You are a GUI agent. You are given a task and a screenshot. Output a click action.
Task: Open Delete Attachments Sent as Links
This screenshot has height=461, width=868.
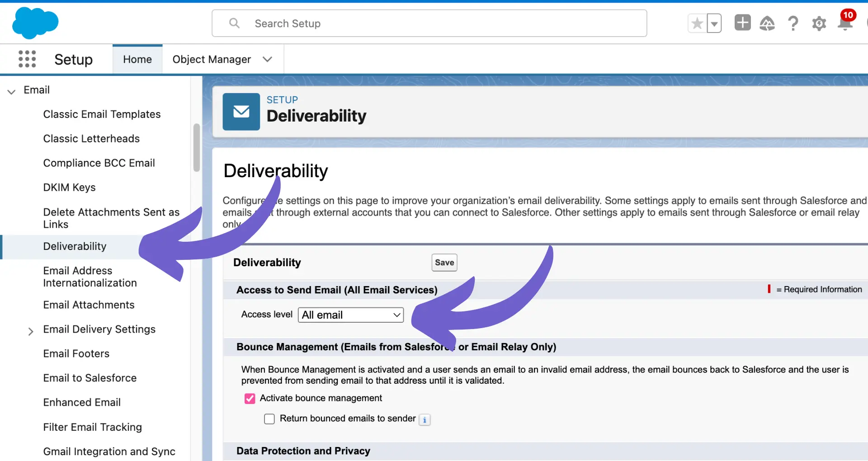[111, 218]
